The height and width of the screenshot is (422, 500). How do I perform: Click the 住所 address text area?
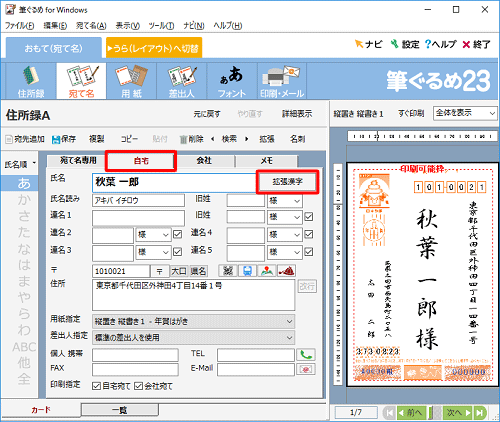pyautogui.click(x=193, y=295)
